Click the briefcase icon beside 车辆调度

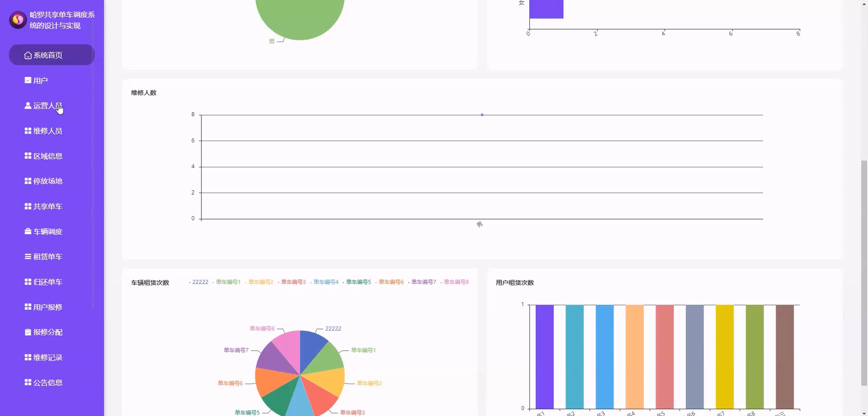(x=28, y=231)
